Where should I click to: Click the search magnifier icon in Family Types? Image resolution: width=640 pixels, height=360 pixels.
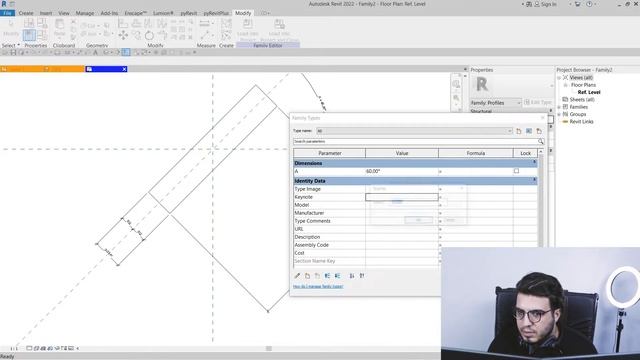(x=541, y=141)
